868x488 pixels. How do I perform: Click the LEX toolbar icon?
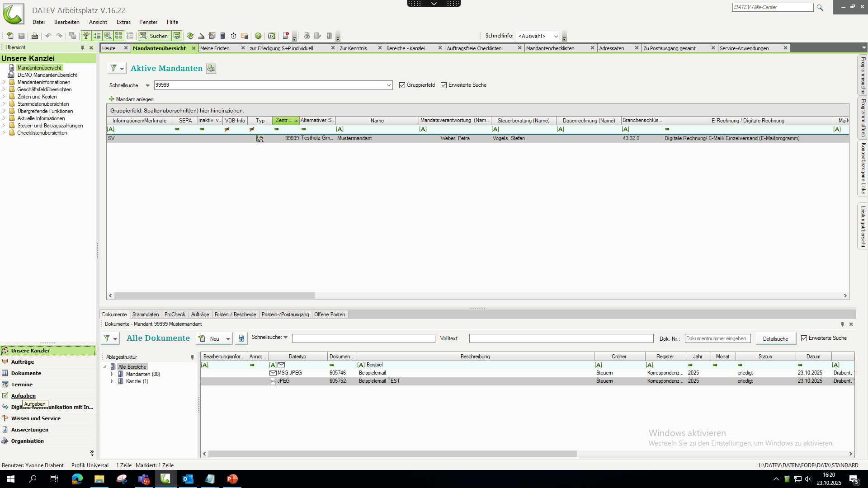pyautogui.click(x=271, y=36)
